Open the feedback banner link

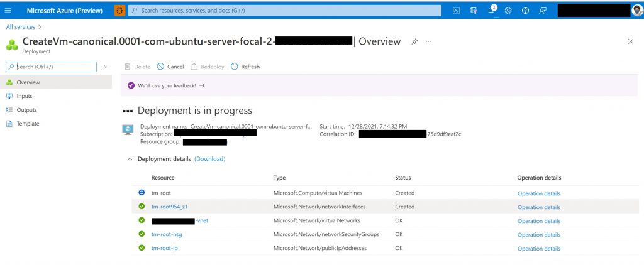(171, 86)
